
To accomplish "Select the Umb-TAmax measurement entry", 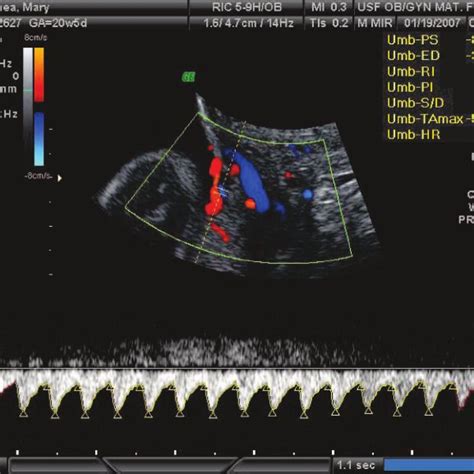I will (430, 119).
